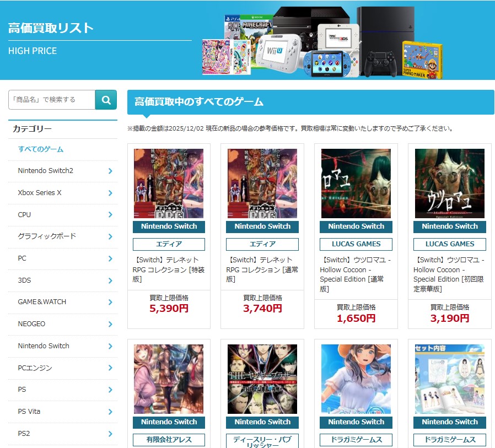The width and height of the screenshot is (495, 448).
Task: Click inside the 商品名 search field
Action: click(x=50, y=100)
